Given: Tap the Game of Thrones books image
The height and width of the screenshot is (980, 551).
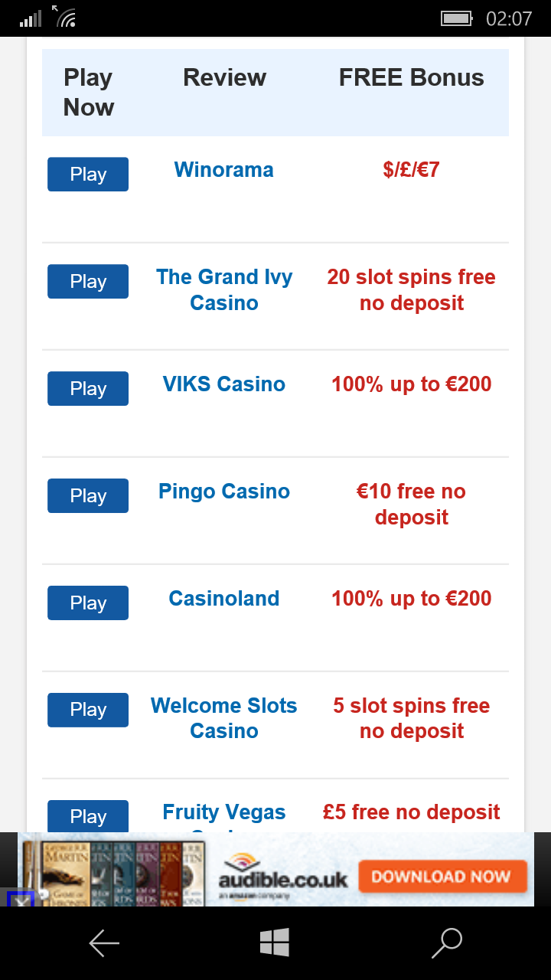Looking at the screenshot, I should click(x=115, y=873).
